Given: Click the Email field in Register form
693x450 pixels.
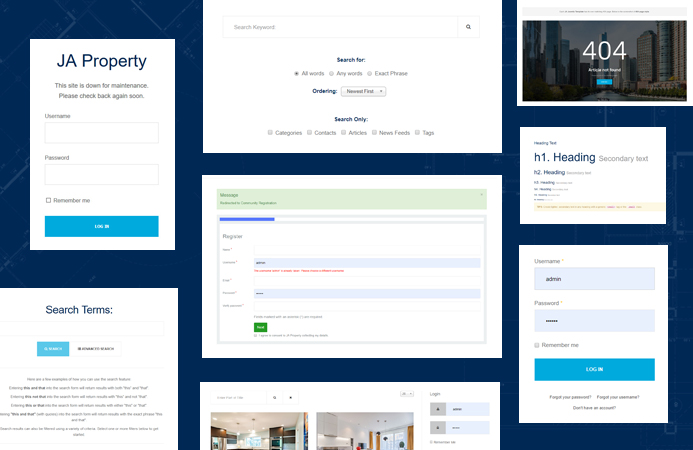Looking at the screenshot, I should pos(367,280).
